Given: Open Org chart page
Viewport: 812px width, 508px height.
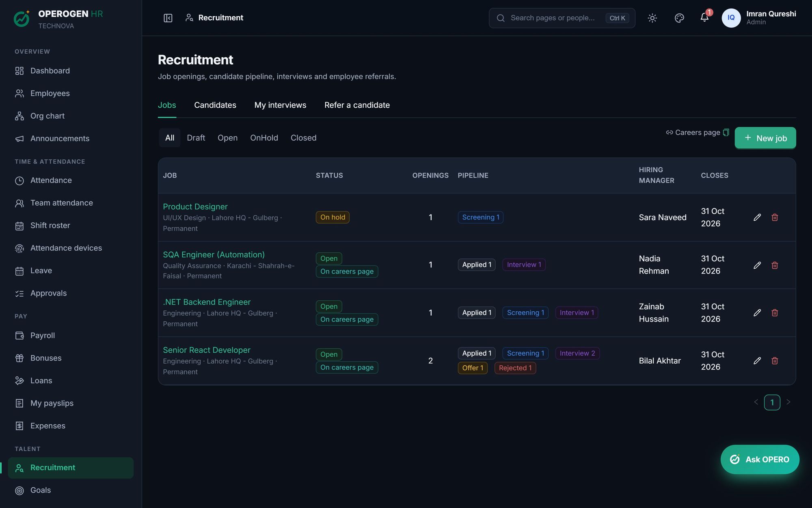Looking at the screenshot, I should (x=71, y=116).
